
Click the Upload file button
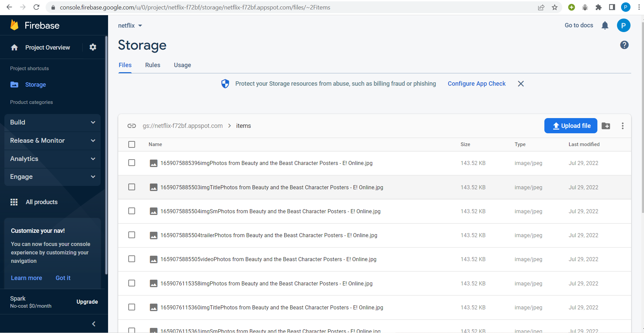click(570, 126)
